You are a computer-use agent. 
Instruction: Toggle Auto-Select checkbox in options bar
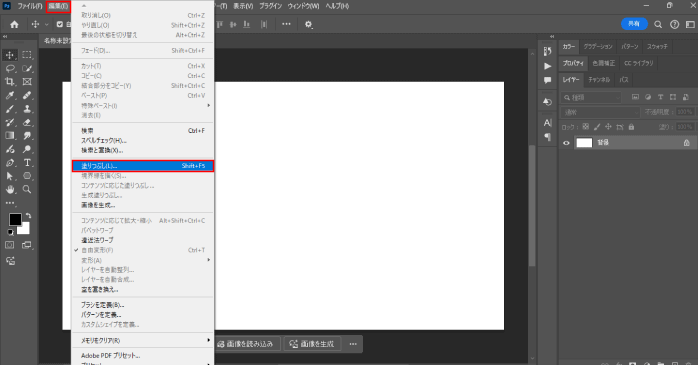(x=60, y=24)
